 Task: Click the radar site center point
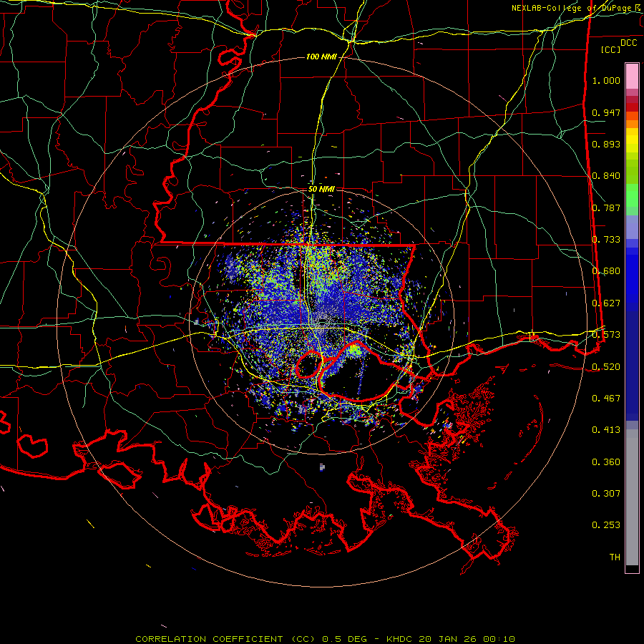click(x=322, y=323)
